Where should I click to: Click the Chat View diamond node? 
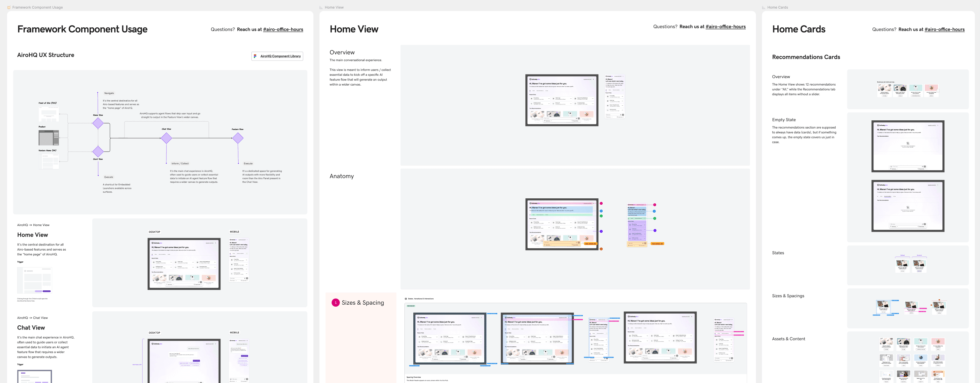tap(166, 138)
